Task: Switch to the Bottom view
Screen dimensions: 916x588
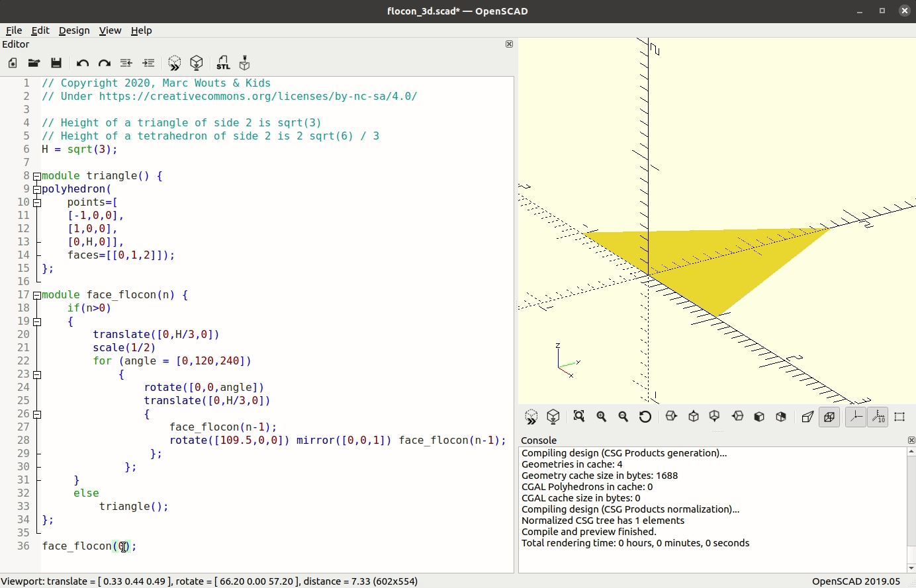Action: [715, 417]
